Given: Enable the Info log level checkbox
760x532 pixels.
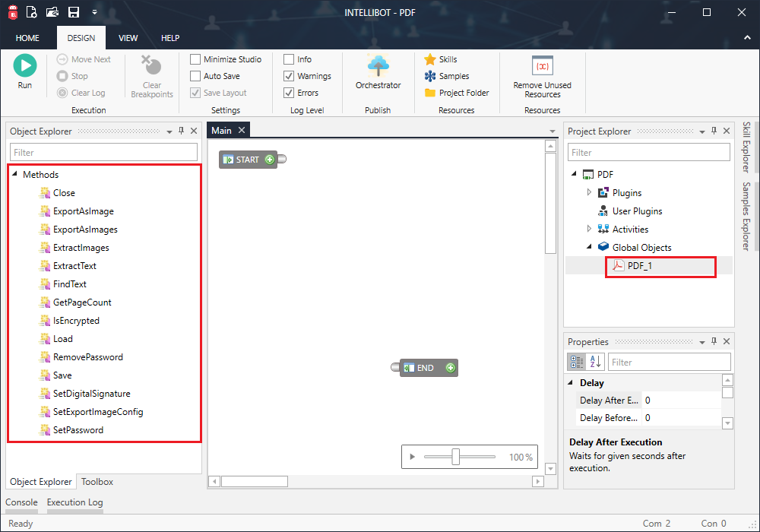Looking at the screenshot, I should (289, 59).
